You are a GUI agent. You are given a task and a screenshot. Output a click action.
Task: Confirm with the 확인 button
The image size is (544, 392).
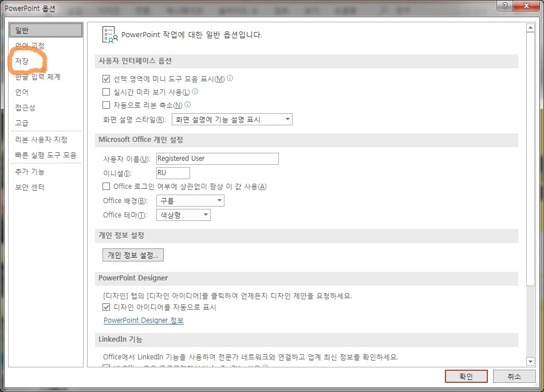[466, 377]
